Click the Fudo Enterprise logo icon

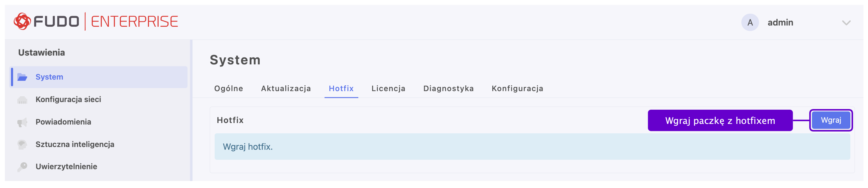(22, 22)
